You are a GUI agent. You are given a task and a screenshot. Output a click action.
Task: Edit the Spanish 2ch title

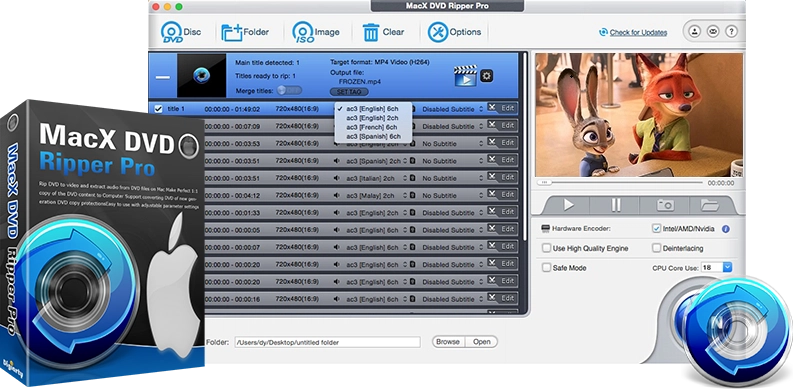[501, 160]
